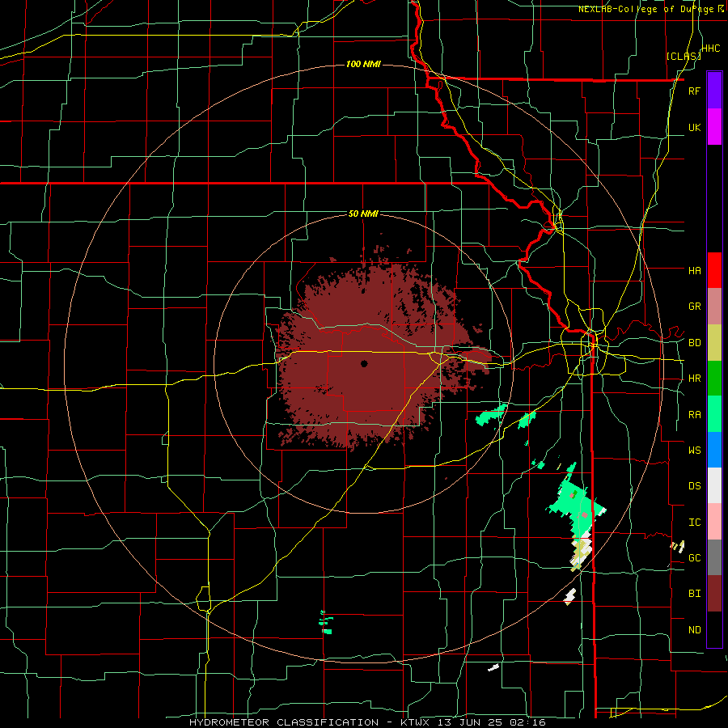
Task: Click the black radar site dot
Action: tap(364, 363)
